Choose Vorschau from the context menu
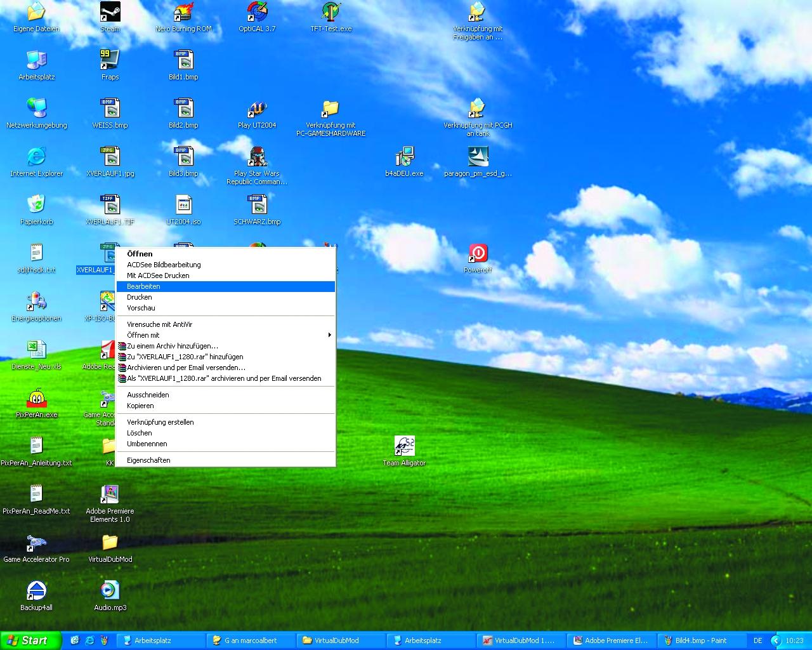This screenshot has width=812, height=650. (226, 308)
